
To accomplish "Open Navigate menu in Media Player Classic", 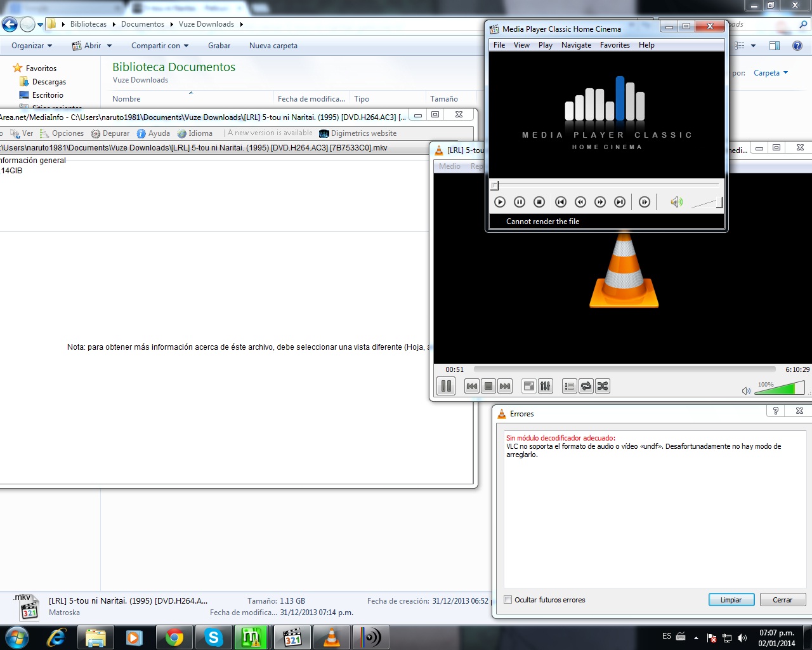I will click(576, 45).
